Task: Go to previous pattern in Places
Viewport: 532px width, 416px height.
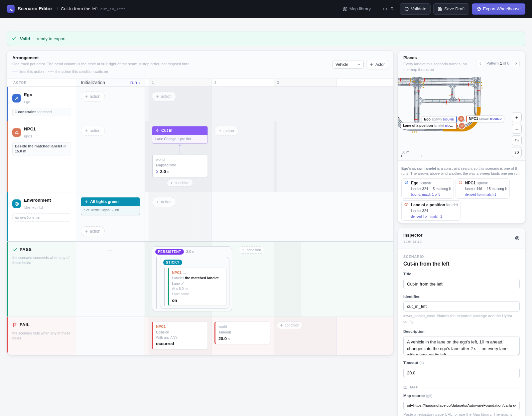Action: point(480,64)
